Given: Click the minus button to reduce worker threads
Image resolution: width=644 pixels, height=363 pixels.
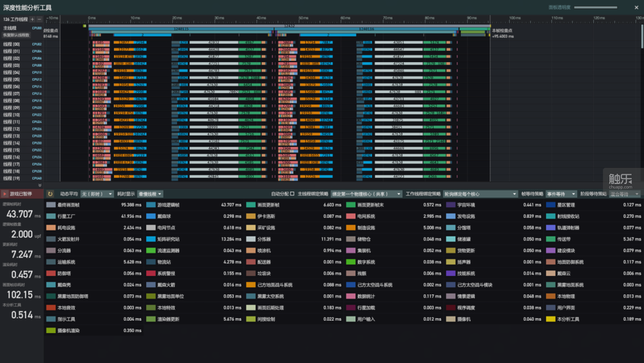Looking at the screenshot, I should click(41, 20).
